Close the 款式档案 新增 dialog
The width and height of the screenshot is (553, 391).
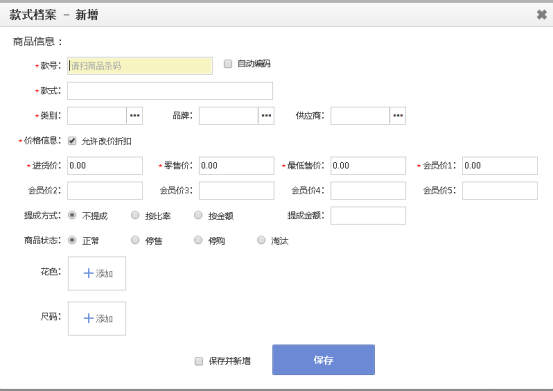[541, 14]
